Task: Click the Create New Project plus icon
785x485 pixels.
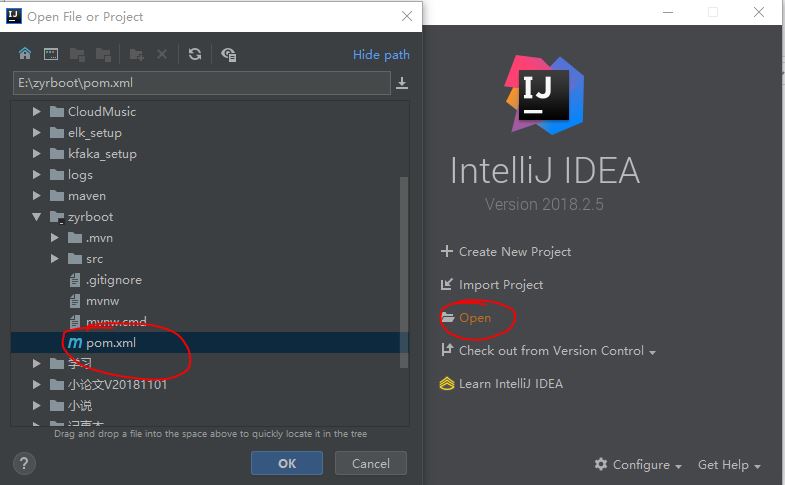Action: coord(447,251)
